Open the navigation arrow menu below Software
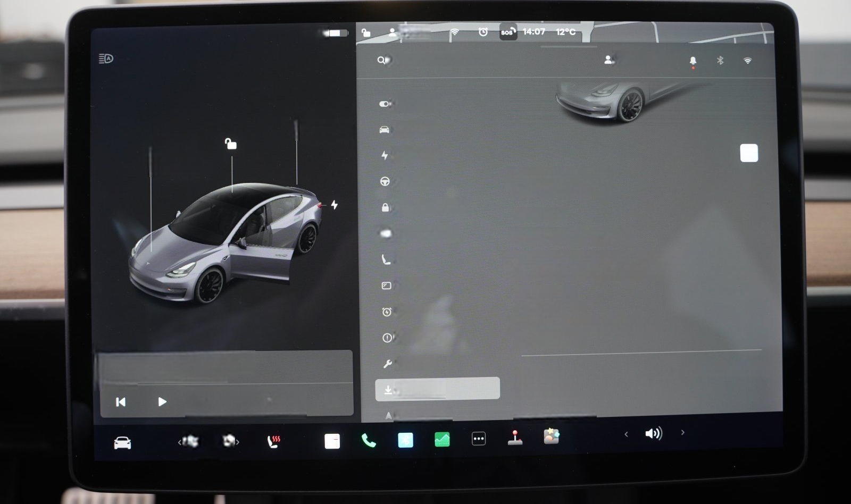Screen dimensions: 851x504 [389, 415]
